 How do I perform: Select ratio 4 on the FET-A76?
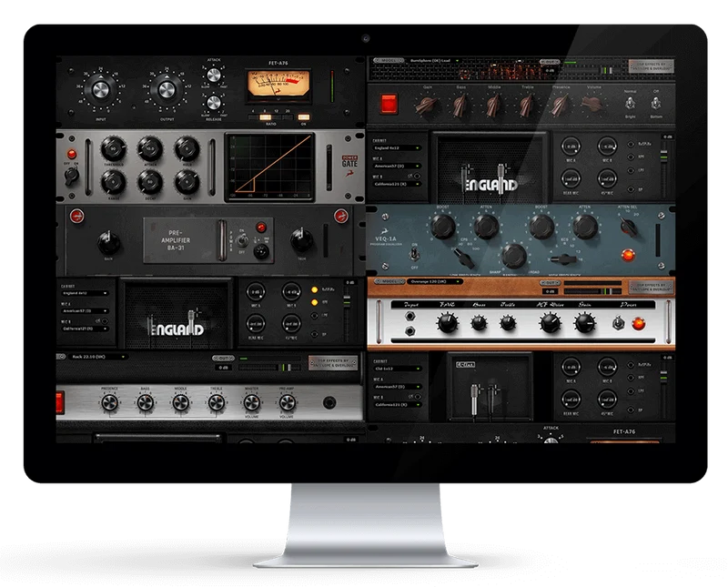click(x=254, y=117)
